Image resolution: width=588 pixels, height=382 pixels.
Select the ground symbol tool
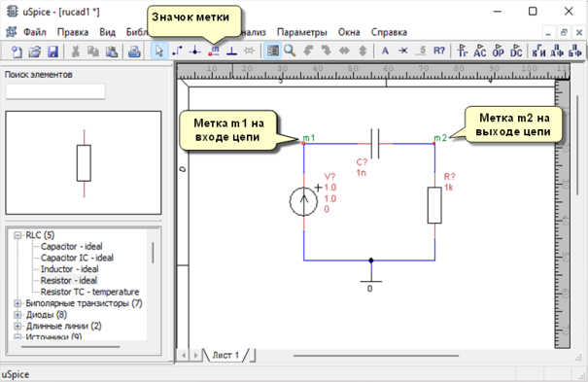point(231,51)
